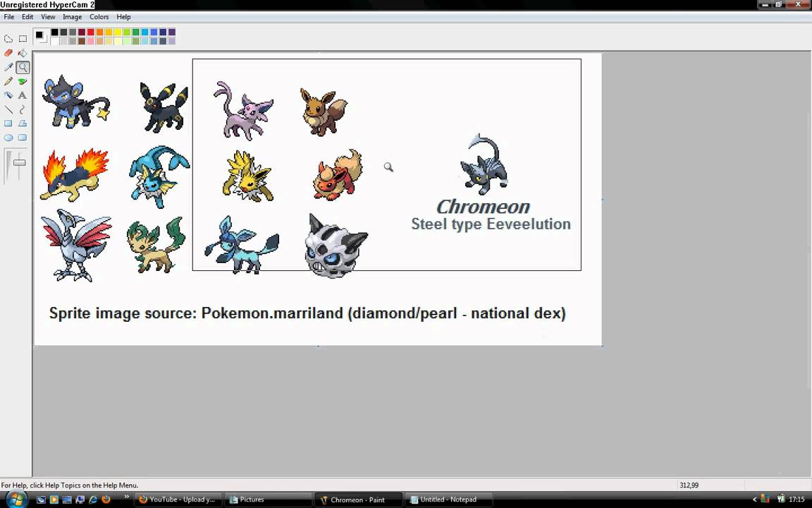Launch Internet Explorer from Quick Launch
The height and width of the screenshot is (508, 812).
[x=93, y=500]
